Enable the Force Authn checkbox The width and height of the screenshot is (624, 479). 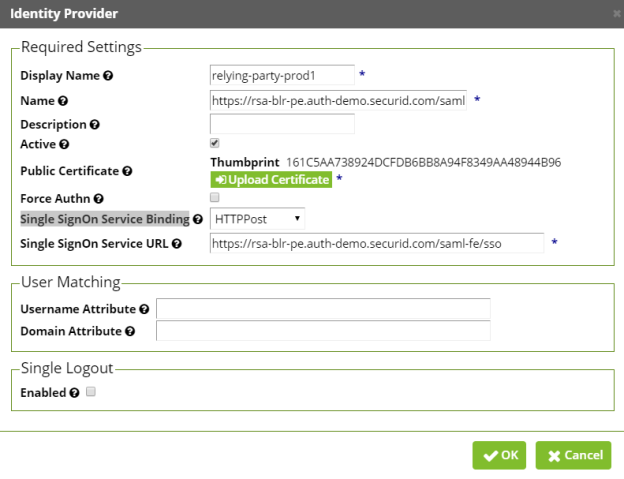(x=215, y=198)
